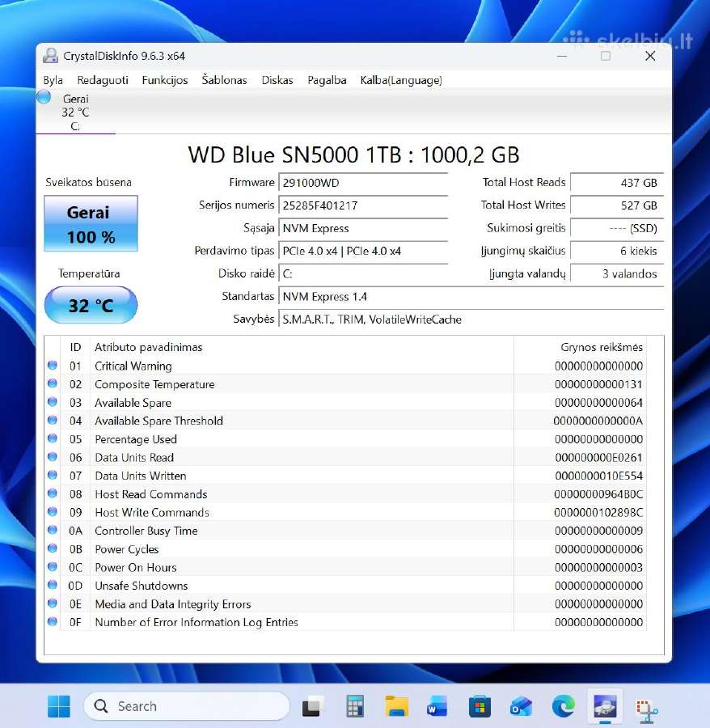
Task: Open Task View from the taskbar
Action: point(311,706)
